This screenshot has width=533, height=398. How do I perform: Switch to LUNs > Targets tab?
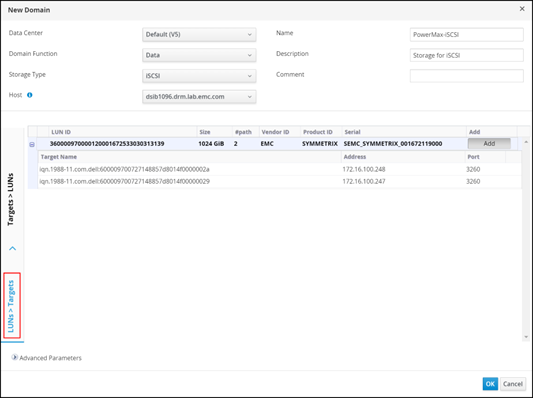point(11,306)
